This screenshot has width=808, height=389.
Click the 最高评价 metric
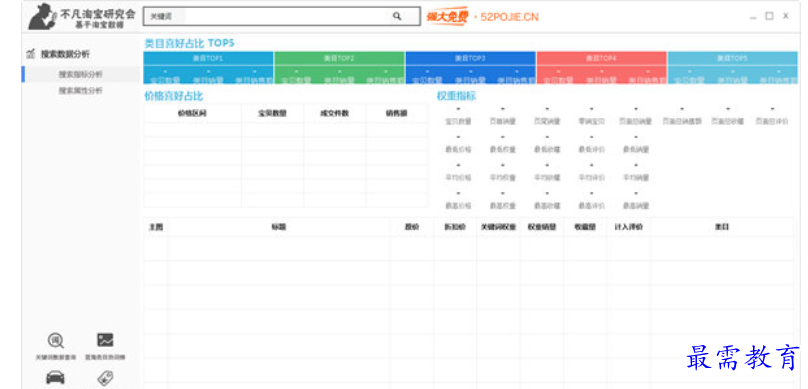592,206
